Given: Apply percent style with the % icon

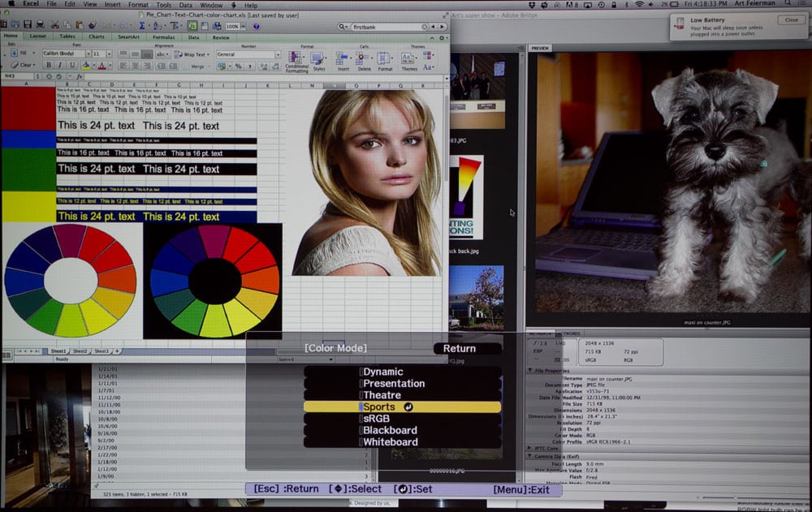Looking at the screenshot, I should [x=238, y=67].
